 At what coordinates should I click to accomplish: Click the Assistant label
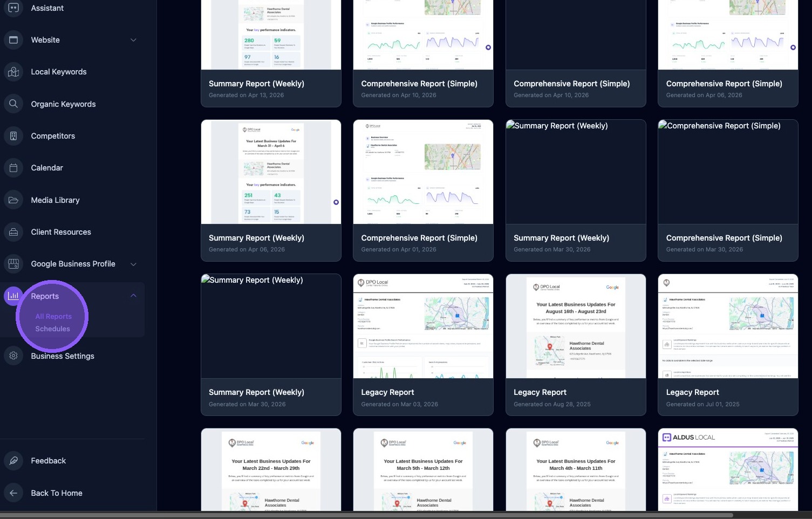tap(47, 8)
